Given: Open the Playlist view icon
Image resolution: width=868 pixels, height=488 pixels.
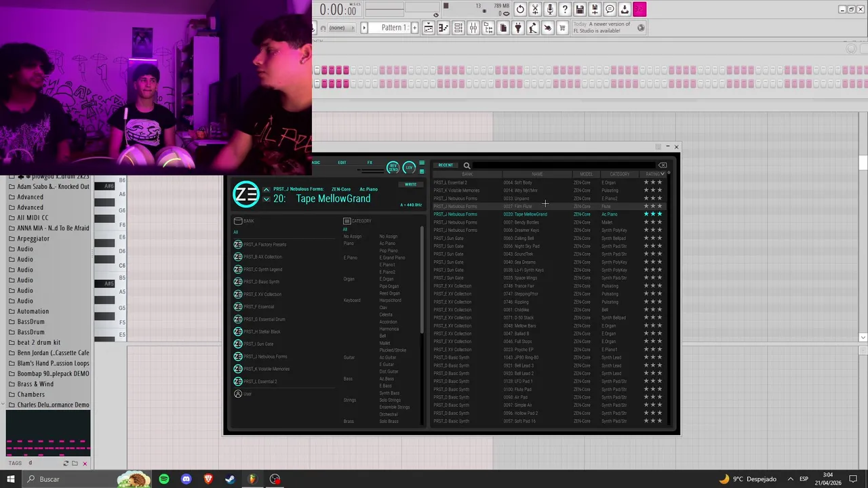Looking at the screenshot, I should [429, 28].
